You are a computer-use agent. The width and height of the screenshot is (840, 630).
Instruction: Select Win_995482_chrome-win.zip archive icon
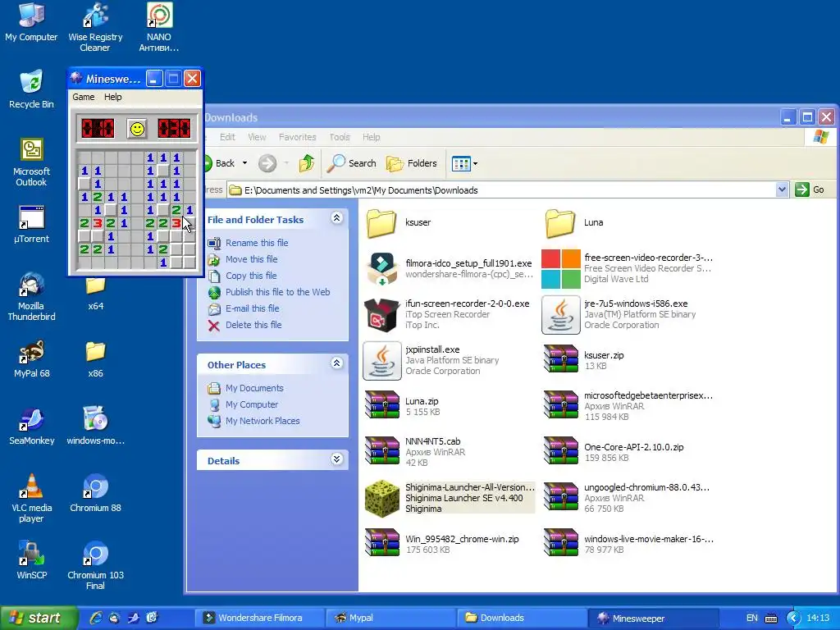click(x=382, y=542)
